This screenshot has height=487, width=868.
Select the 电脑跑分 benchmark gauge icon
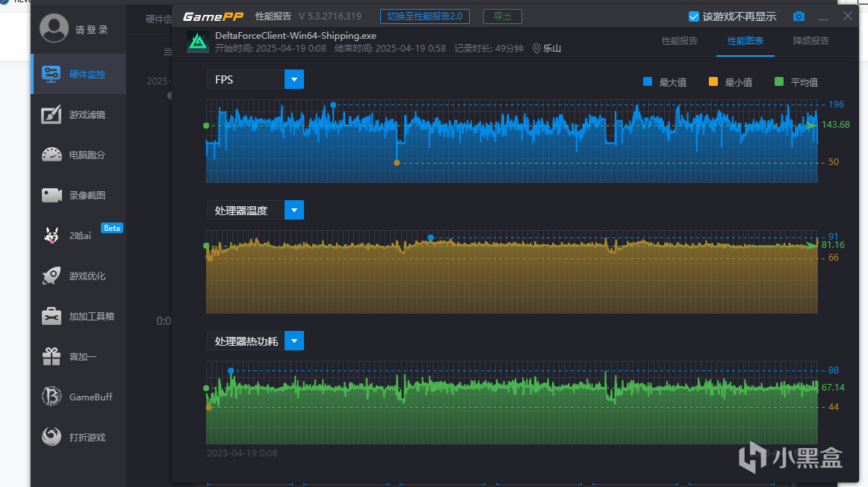(52, 155)
